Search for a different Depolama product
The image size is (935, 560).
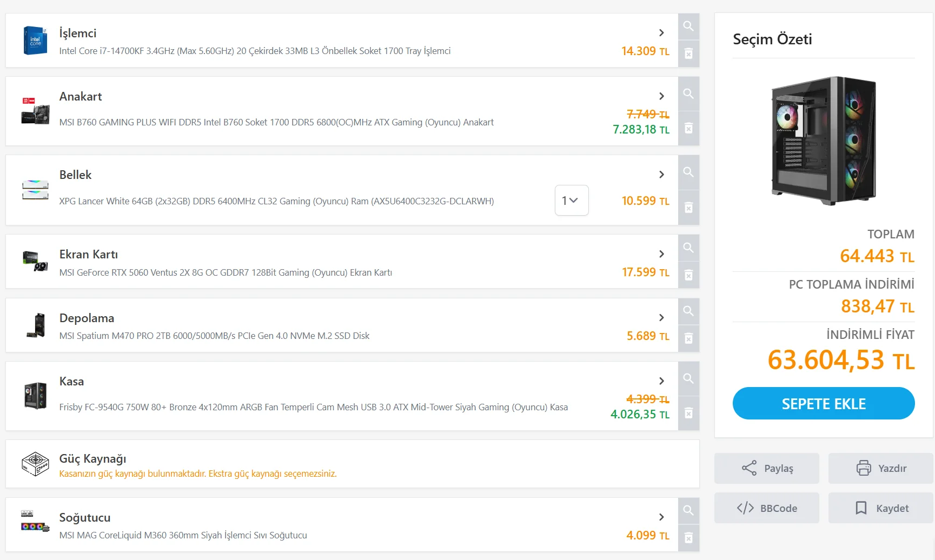[688, 311]
